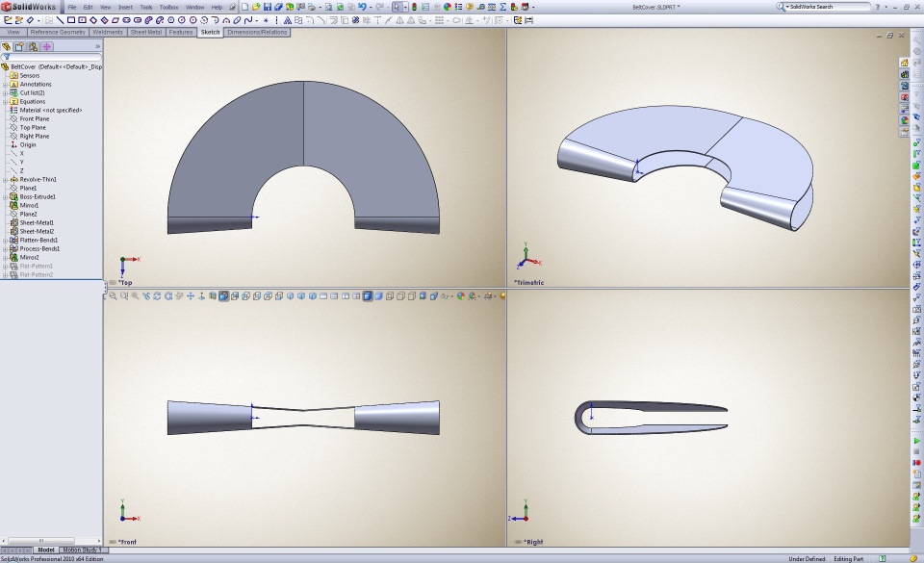
Task: Click the Sketch icon at toolbar start
Action: click(x=8, y=20)
